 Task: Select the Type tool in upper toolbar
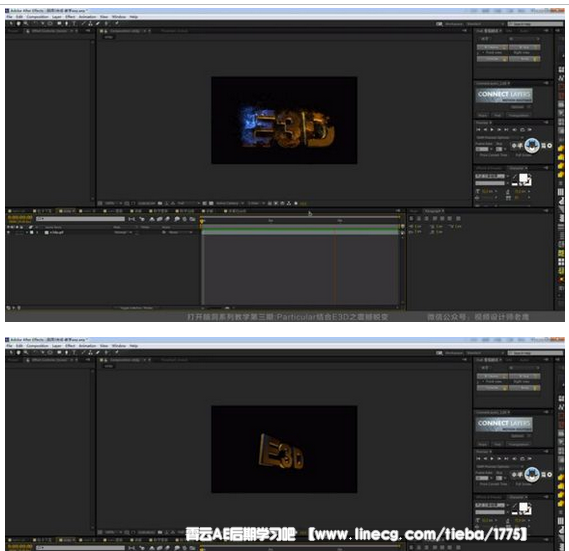(x=74, y=24)
